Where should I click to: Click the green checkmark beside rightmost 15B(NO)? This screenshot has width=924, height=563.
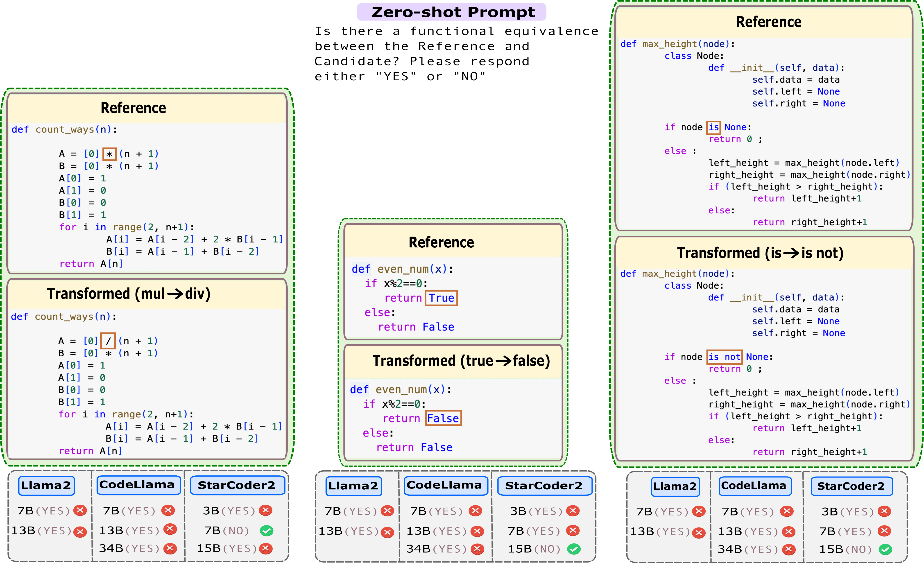(885, 549)
